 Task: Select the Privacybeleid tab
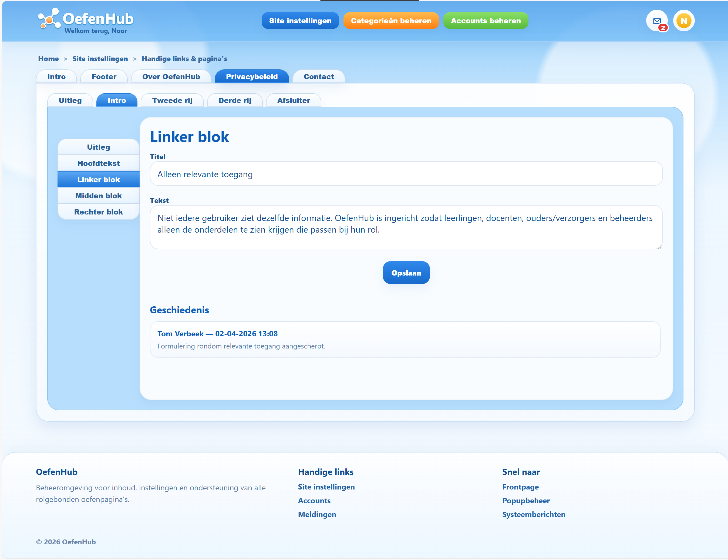pos(252,77)
